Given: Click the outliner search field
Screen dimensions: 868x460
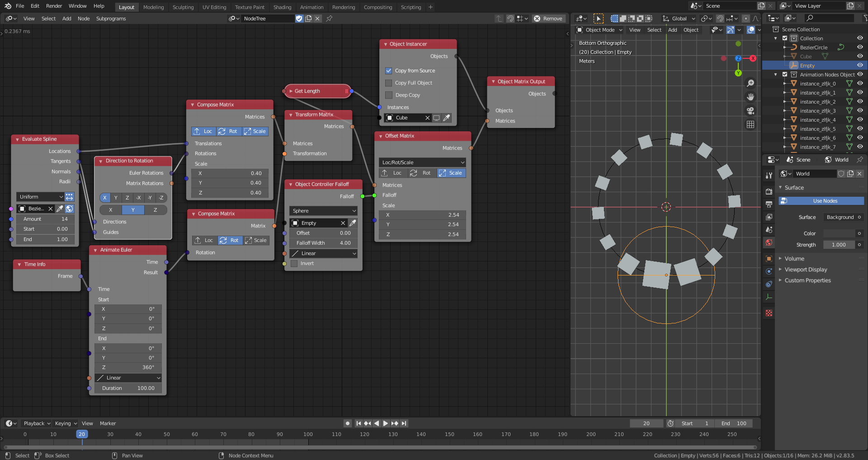Looking at the screenshot, I should tap(830, 18).
